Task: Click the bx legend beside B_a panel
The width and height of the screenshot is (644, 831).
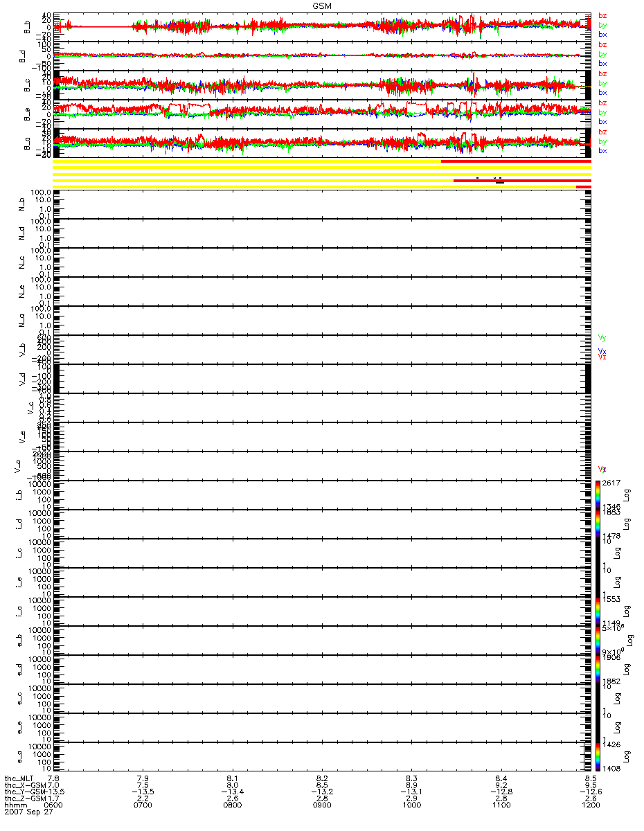Action: point(602,150)
